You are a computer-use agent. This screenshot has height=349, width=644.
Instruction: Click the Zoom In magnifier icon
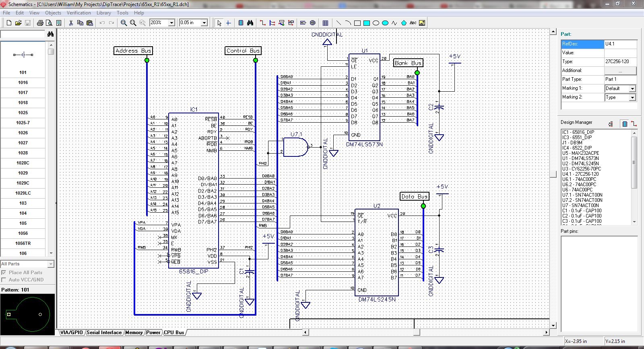124,23
